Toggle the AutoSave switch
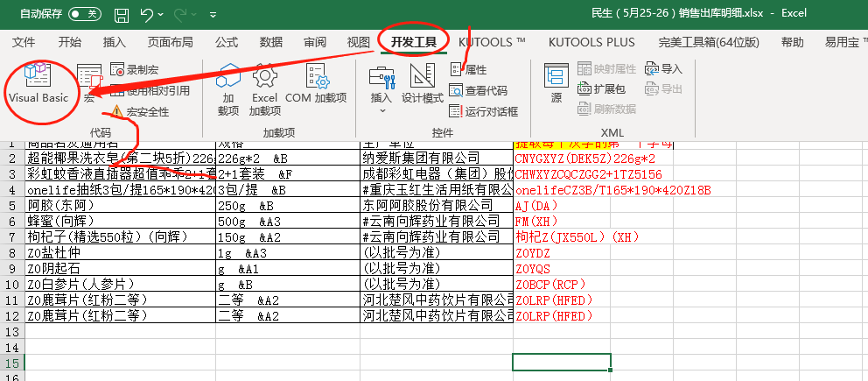The image size is (868, 381). pos(85,14)
